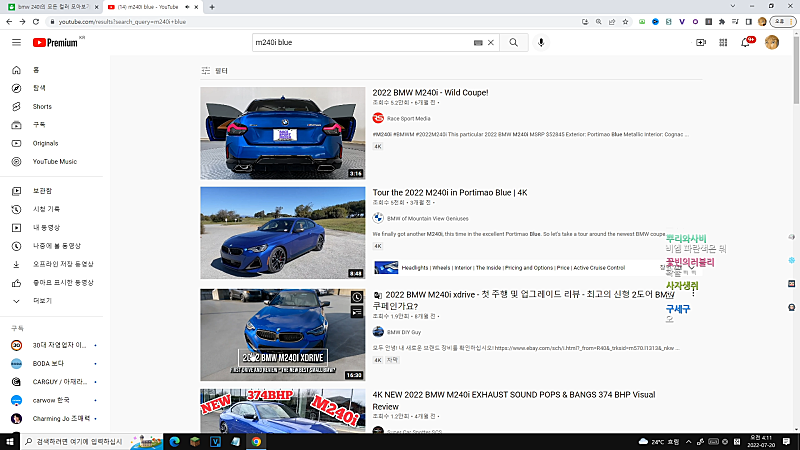Start voice search with the microphone

coord(542,43)
